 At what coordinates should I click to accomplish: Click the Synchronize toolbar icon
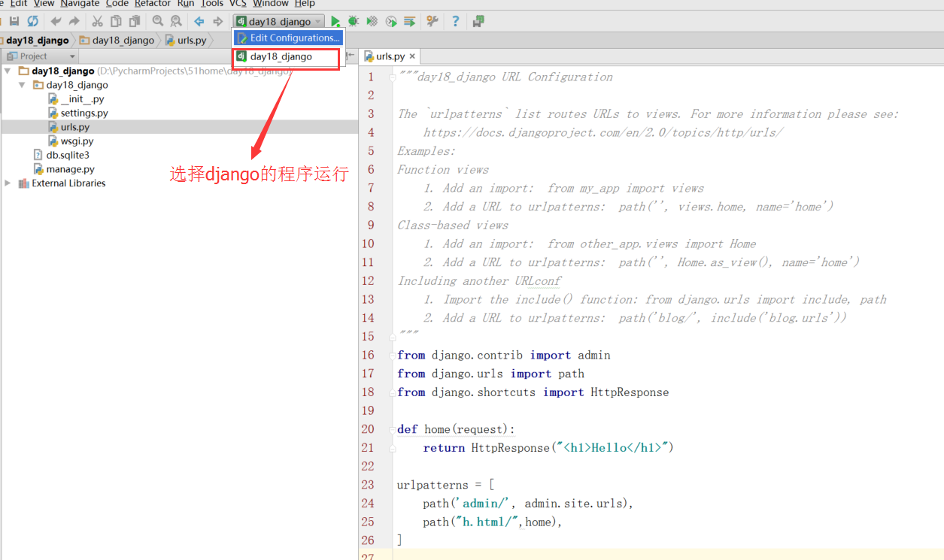[x=32, y=22]
